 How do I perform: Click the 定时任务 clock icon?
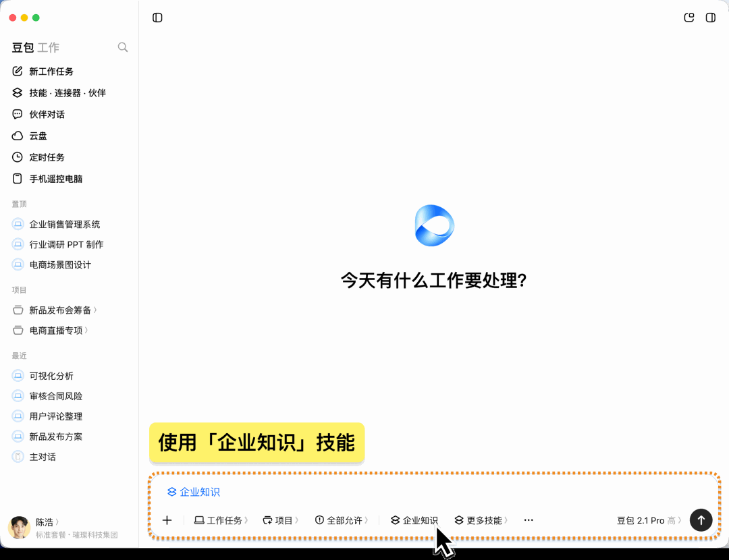click(x=17, y=157)
